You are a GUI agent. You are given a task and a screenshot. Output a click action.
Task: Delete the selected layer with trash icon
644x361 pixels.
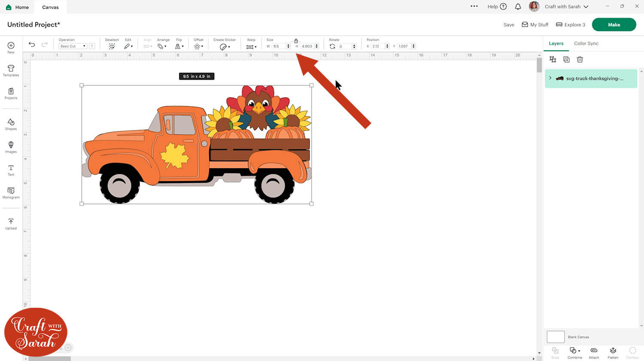click(580, 60)
